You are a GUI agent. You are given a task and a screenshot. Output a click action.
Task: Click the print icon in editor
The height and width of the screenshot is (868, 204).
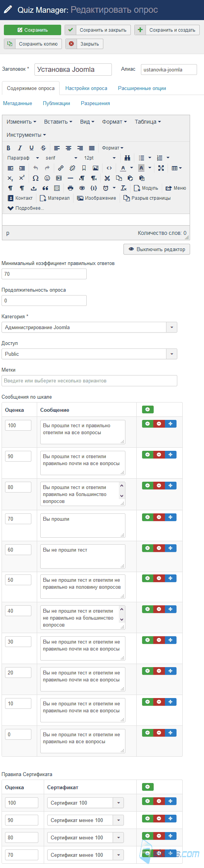point(70,188)
